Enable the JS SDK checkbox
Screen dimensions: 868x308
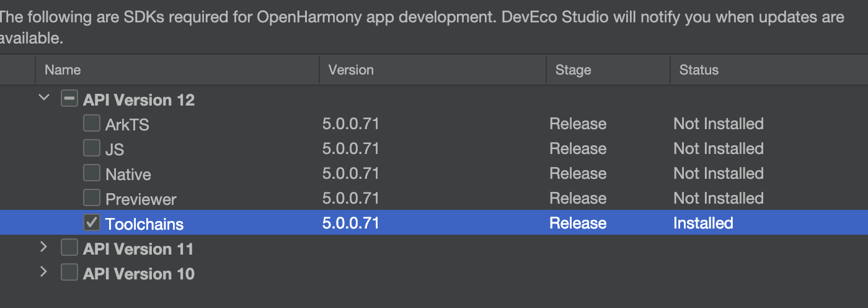92,148
